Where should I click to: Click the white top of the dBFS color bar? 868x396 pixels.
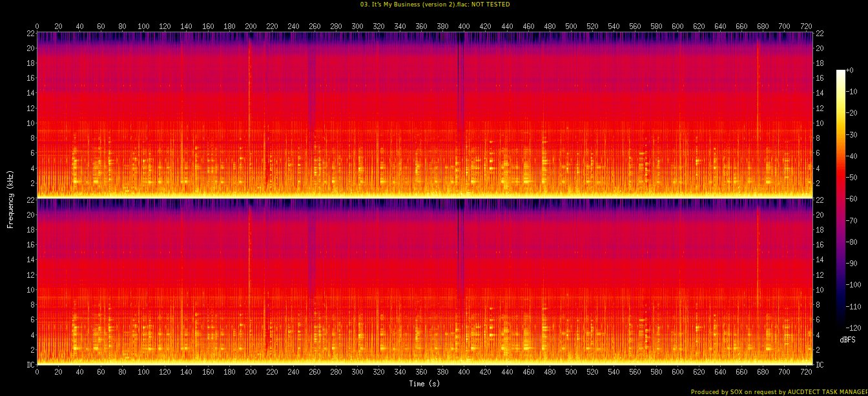tap(840, 72)
